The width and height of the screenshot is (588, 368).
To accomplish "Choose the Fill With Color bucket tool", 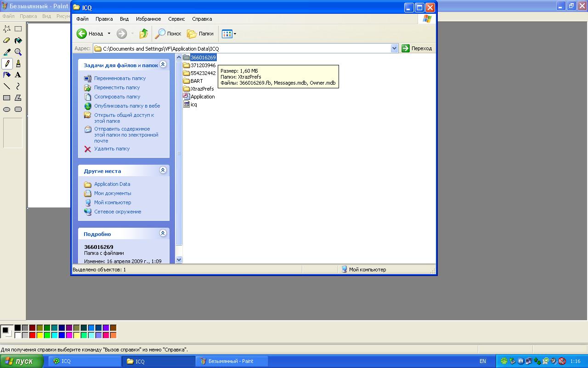I will (x=18, y=40).
